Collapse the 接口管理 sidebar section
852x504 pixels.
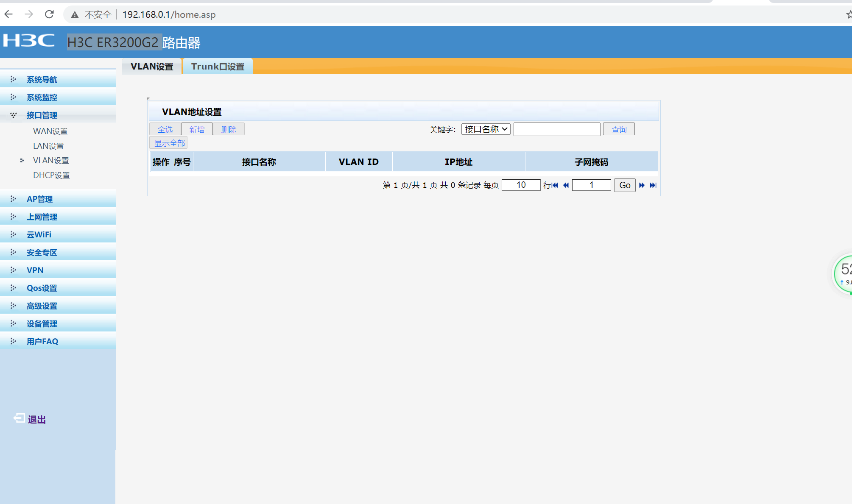pos(42,115)
